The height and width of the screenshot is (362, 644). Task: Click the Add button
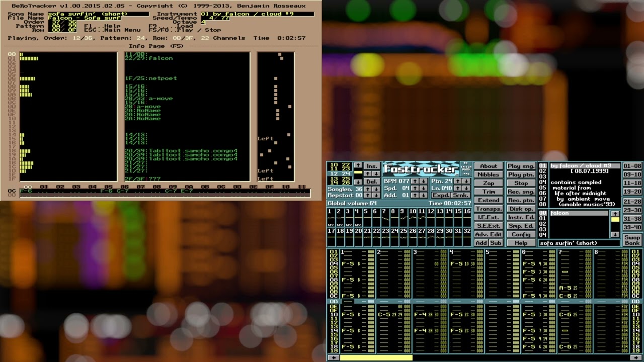tap(481, 243)
